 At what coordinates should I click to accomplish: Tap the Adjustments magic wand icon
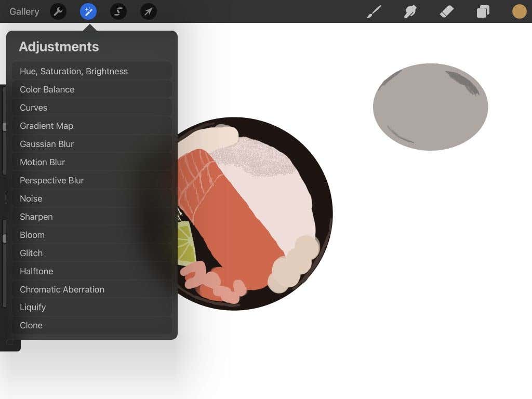[88, 11]
